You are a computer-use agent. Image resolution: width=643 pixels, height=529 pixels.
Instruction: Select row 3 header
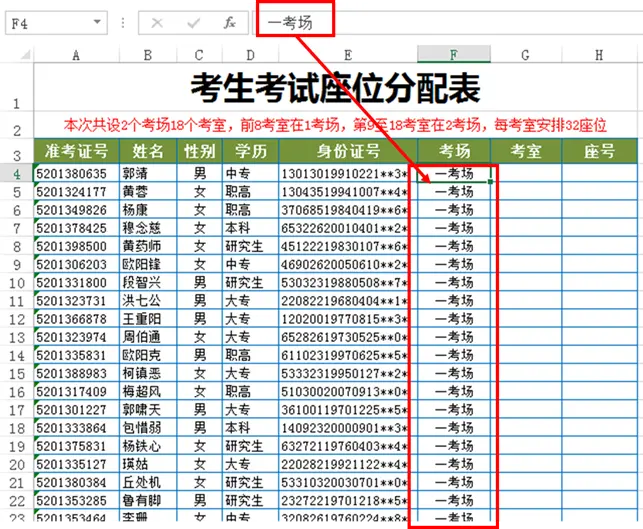click(x=16, y=151)
